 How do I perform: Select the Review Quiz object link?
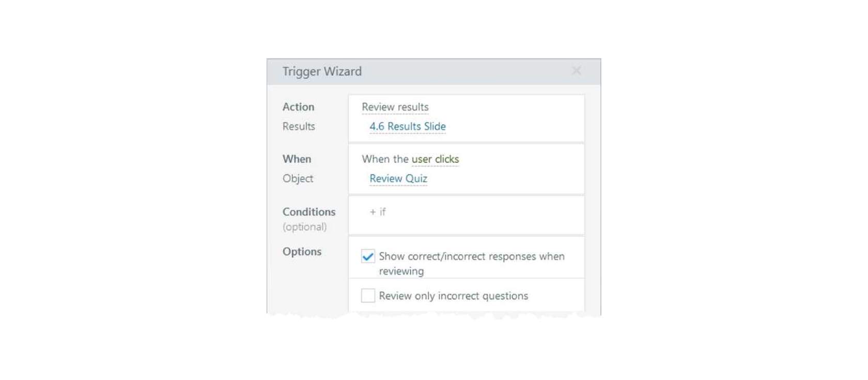pyautogui.click(x=398, y=179)
